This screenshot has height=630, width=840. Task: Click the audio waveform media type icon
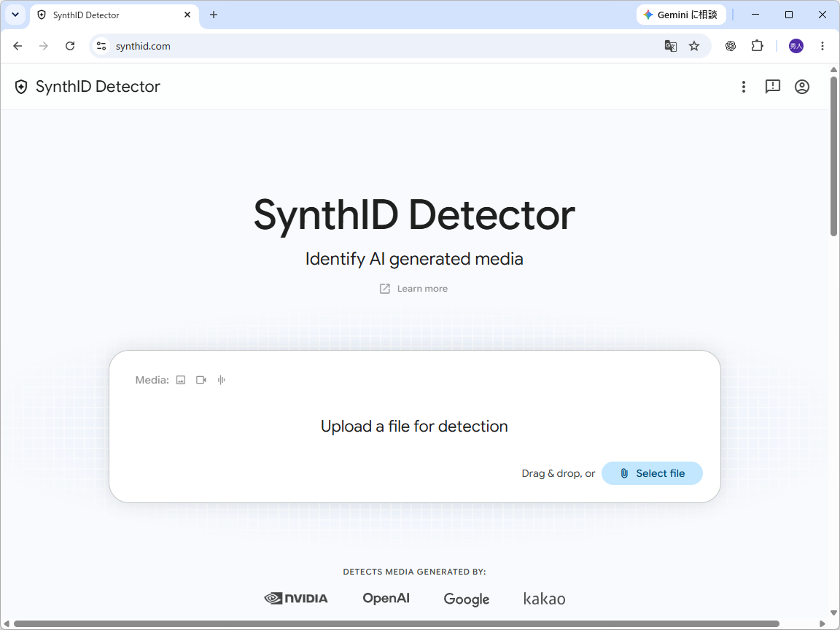click(221, 380)
